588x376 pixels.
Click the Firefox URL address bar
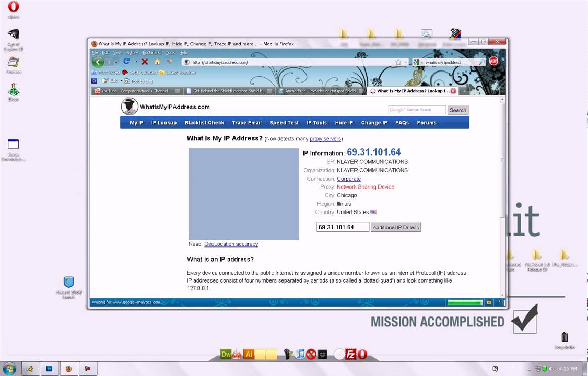292,62
